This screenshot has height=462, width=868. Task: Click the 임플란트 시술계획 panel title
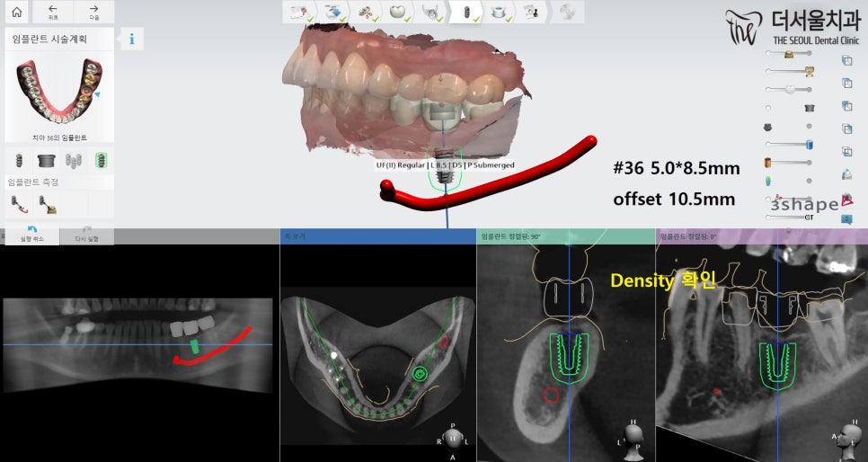[x=49, y=40]
